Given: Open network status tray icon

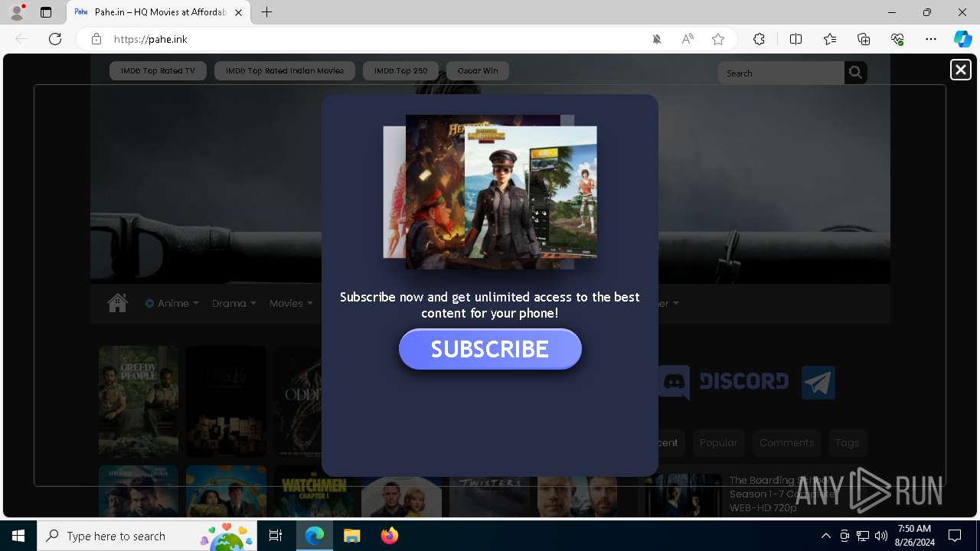Looking at the screenshot, I should 863,536.
